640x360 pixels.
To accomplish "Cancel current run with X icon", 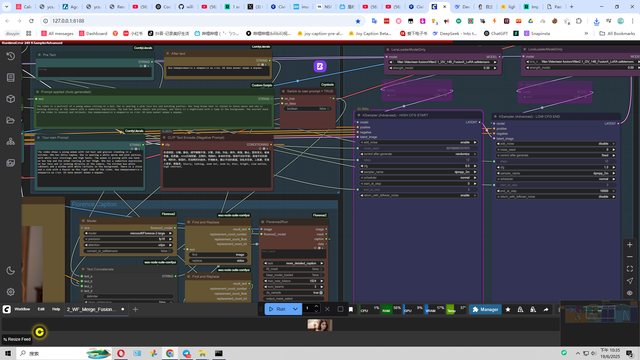I will [327, 309].
